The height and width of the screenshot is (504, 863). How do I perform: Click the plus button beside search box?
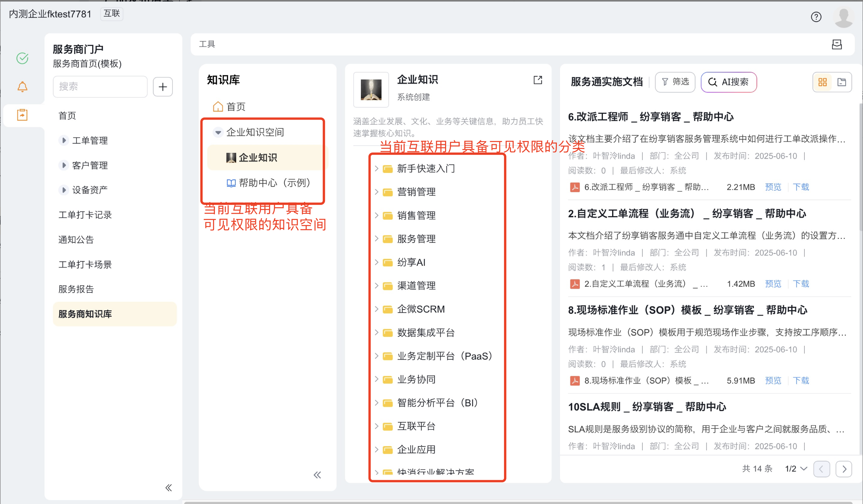(162, 87)
